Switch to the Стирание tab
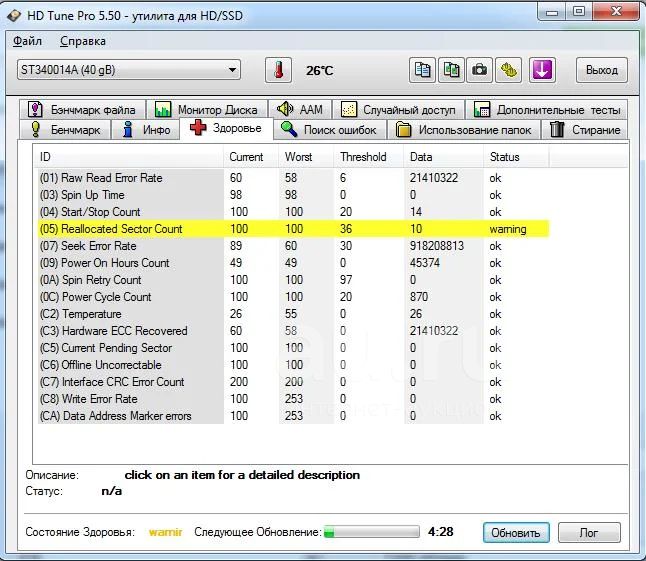Viewport: 646px width, 561px height. [x=585, y=130]
